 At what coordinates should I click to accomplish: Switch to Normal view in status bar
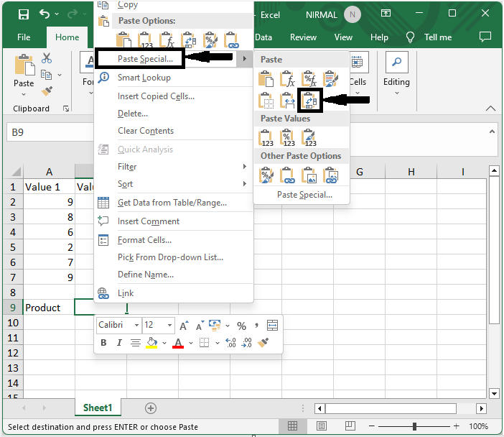[x=292, y=426]
